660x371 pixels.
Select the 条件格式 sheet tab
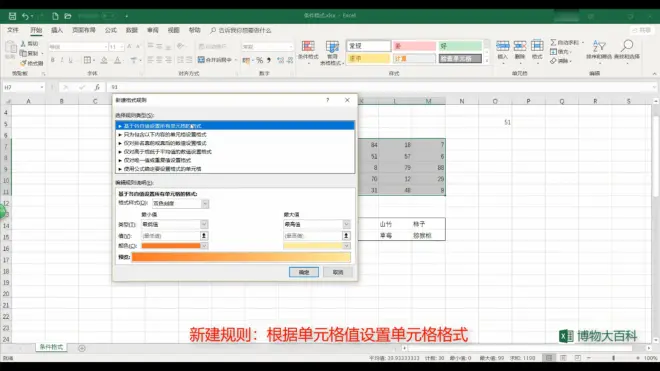(x=51, y=347)
